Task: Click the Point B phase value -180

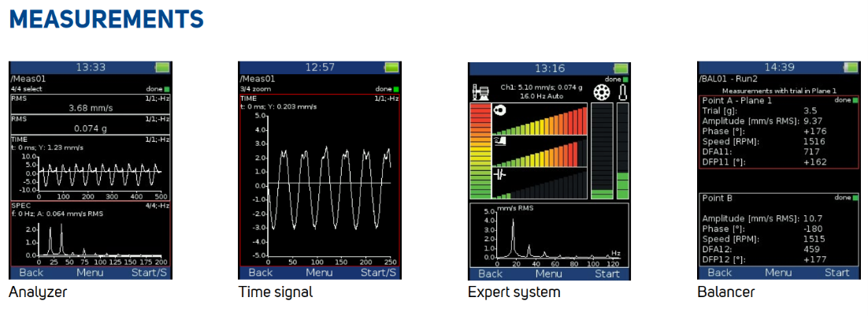Action: (813, 229)
